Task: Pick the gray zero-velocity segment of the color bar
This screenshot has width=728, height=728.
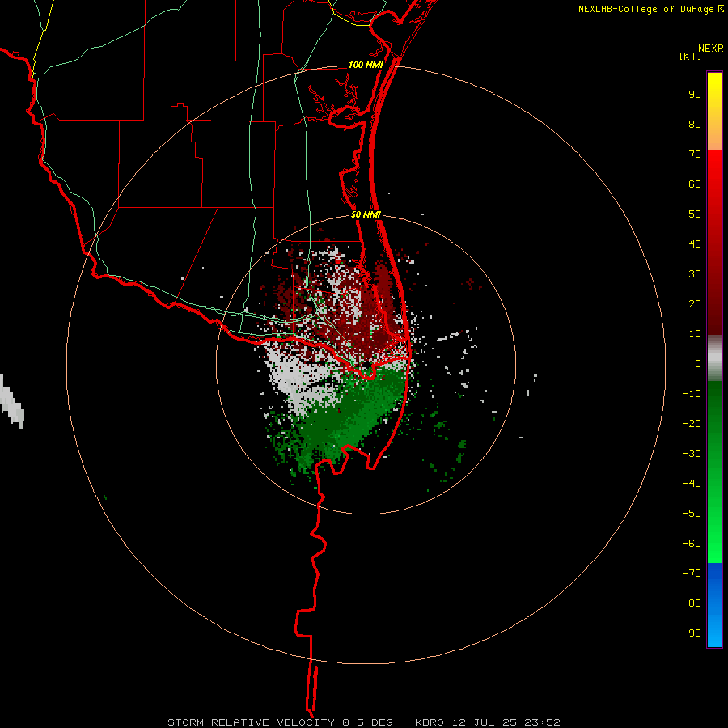Action: [x=714, y=358]
